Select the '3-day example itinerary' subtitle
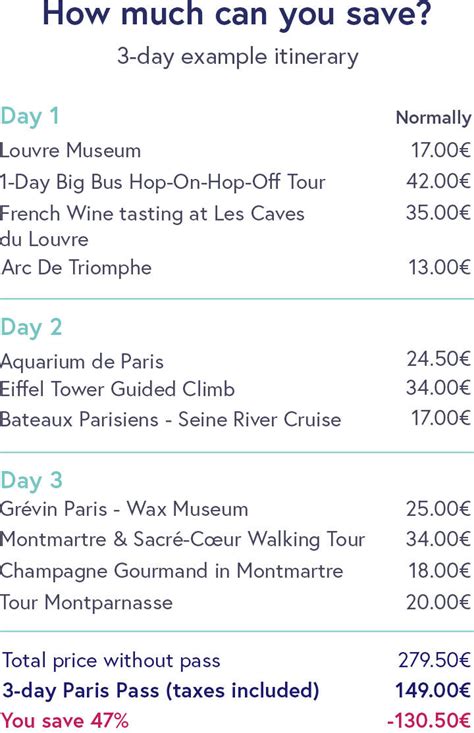 (237, 58)
